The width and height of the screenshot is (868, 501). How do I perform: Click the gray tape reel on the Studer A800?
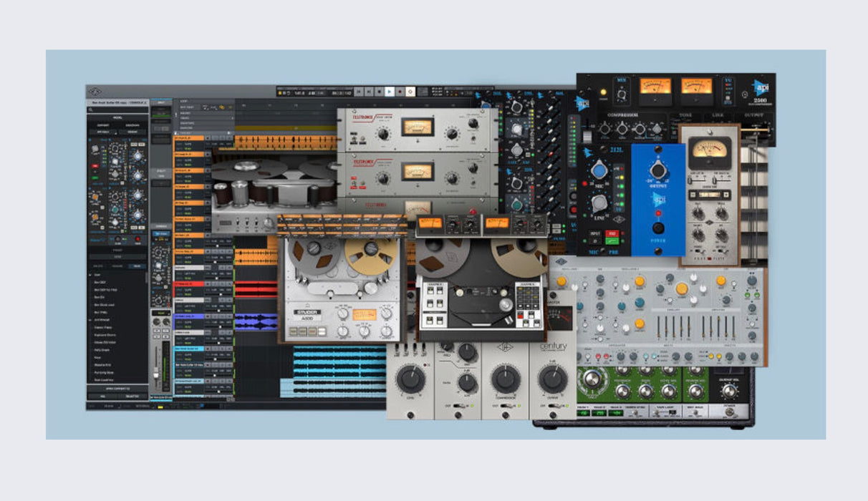coord(313,258)
